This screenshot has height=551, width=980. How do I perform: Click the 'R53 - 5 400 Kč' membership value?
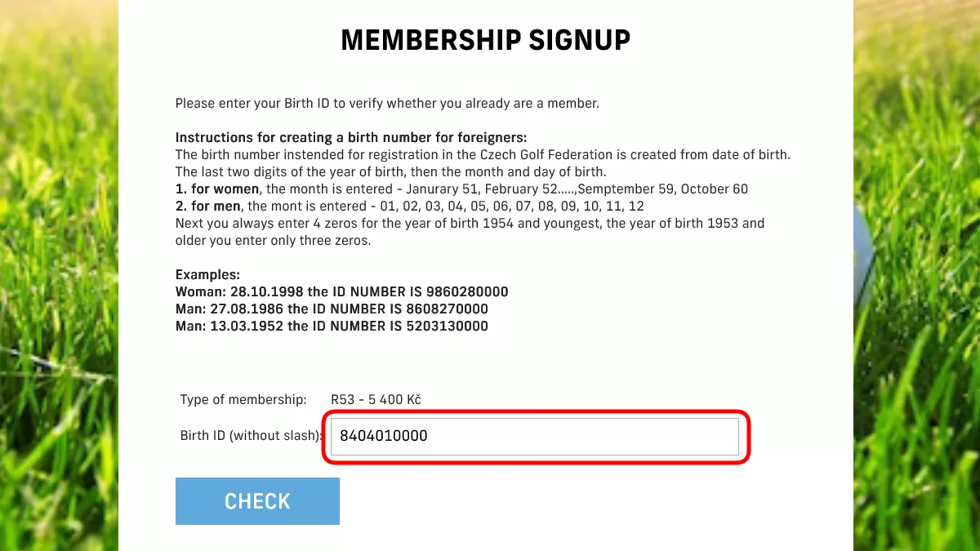pyautogui.click(x=376, y=400)
